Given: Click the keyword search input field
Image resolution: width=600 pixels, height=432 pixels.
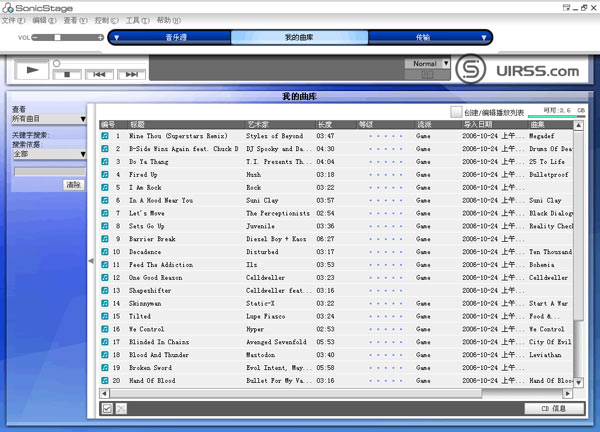Looking at the screenshot, I should [50, 171].
